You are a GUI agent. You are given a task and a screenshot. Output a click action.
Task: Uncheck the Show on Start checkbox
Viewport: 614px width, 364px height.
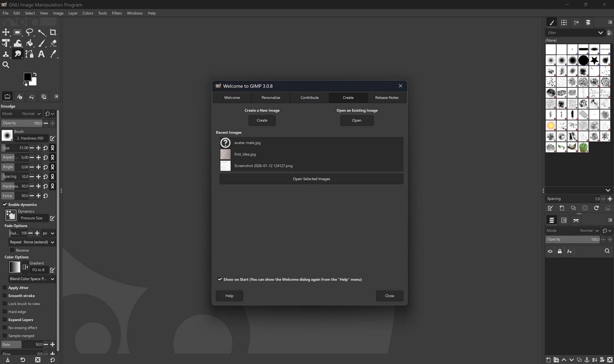220,279
